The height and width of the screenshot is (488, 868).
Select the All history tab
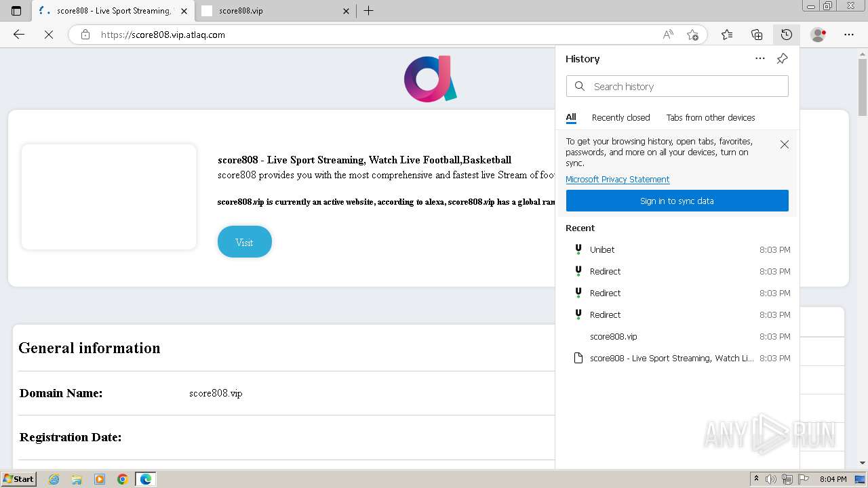coord(571,118)
